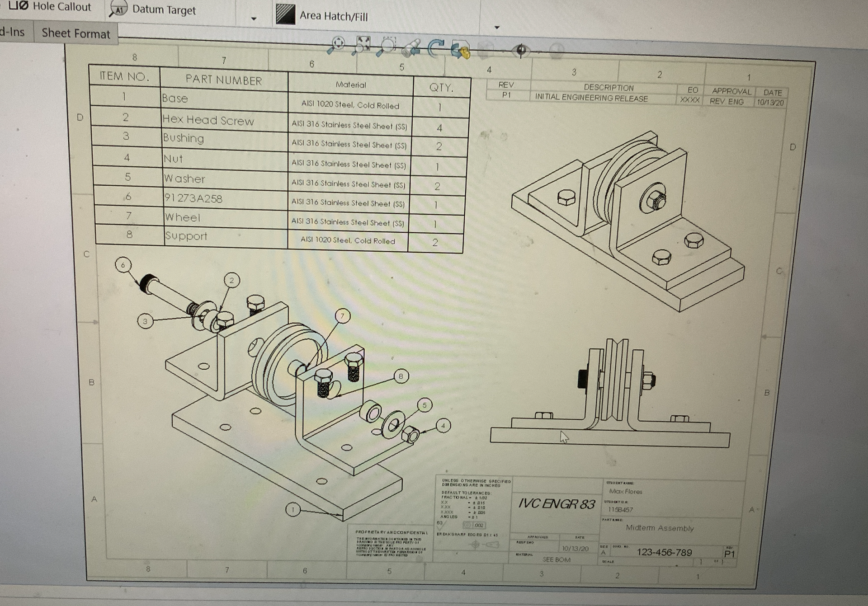
Task: Activate the Rotate View tool
Action: pyautogui.click(x=435, y=48)
